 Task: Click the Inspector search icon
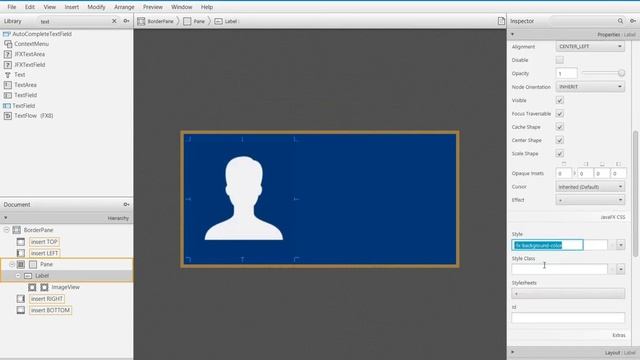[x=620, y=21]
